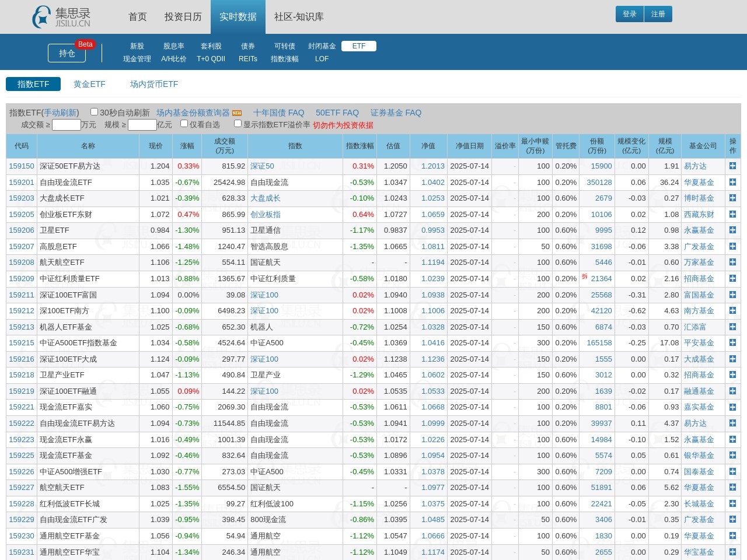Sort table by 涨幅 column header
747x560 pixels.
click(x=187, y=146)
